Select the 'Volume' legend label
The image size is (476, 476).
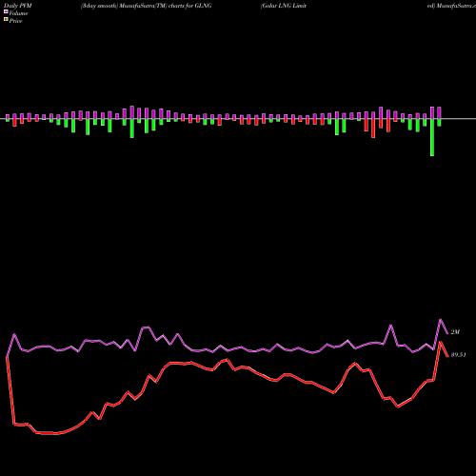click(18, 13)
